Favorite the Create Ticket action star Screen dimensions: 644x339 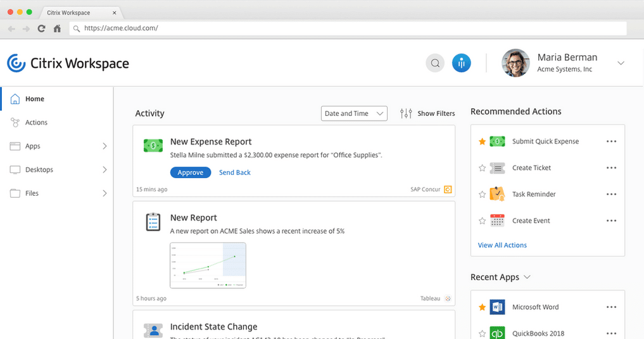[x=482, y=168]
